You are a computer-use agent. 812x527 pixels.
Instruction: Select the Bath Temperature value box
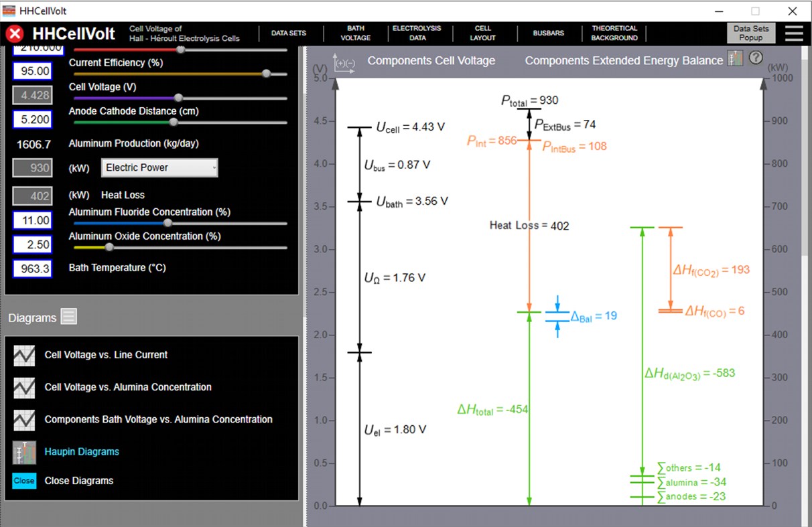(32, 268)
